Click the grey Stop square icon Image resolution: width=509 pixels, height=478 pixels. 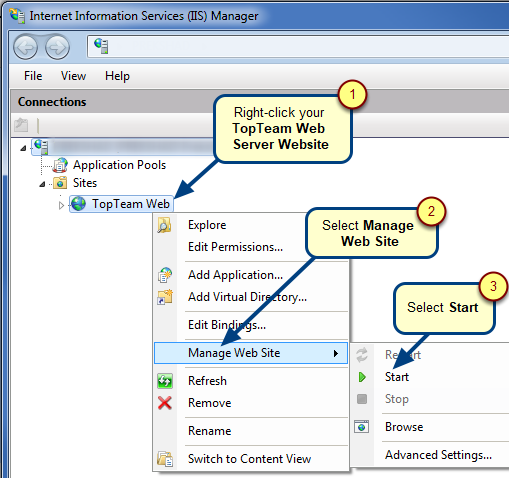(362, 399)
